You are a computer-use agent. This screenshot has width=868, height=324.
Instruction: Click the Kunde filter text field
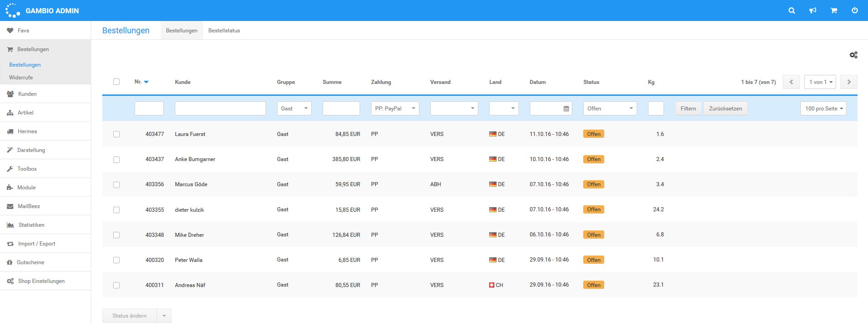(x=220, y=109)
